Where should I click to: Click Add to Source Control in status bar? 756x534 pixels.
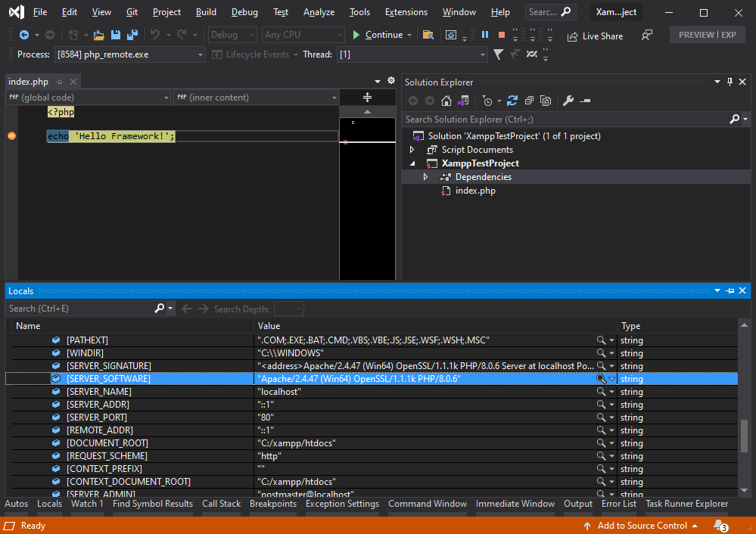pyautogui.click(x=641, y=526)
